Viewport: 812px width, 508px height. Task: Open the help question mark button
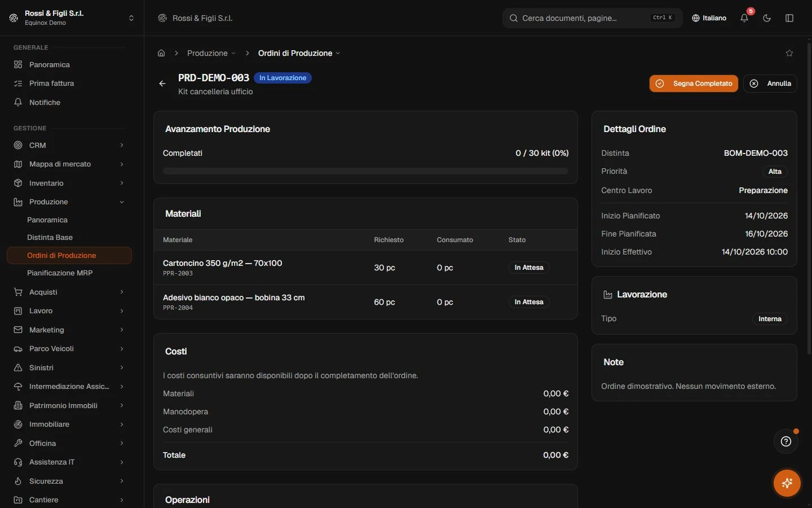tap(786, 441)
